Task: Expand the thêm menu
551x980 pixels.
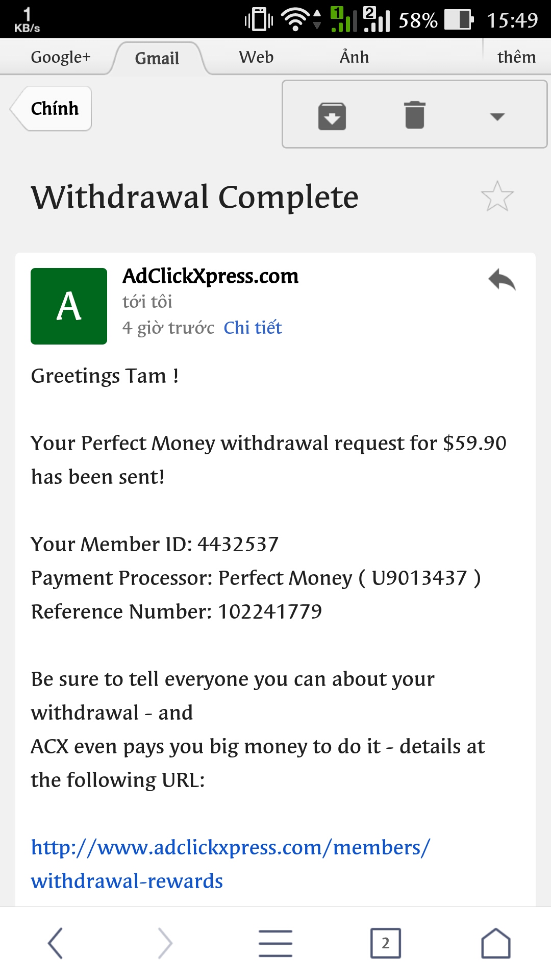Action: [x=516, y=57]
